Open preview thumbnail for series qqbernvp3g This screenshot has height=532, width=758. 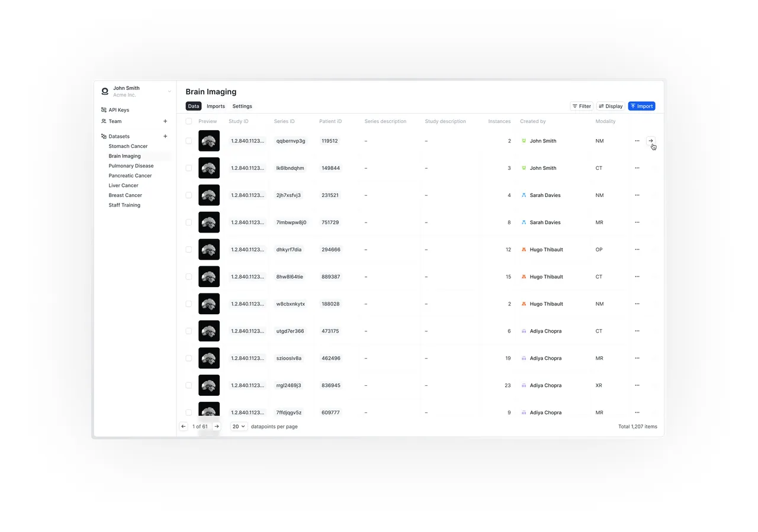(x=209, y=141)
